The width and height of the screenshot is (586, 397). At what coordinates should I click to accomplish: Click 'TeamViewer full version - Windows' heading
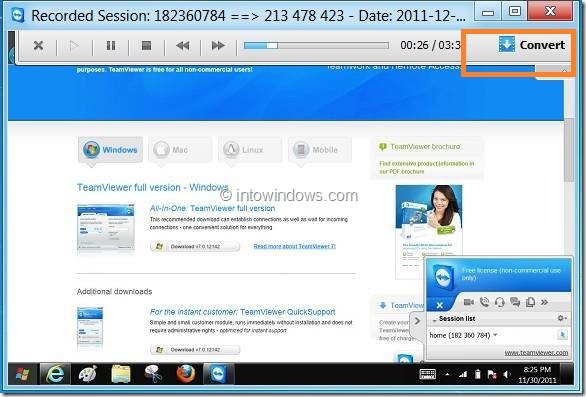coord(152,187)
